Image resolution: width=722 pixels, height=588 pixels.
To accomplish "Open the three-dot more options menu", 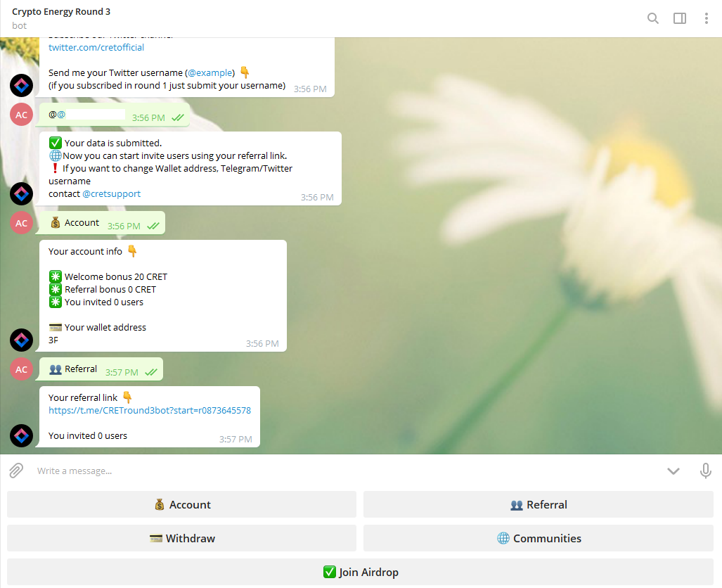I will 707,18.
